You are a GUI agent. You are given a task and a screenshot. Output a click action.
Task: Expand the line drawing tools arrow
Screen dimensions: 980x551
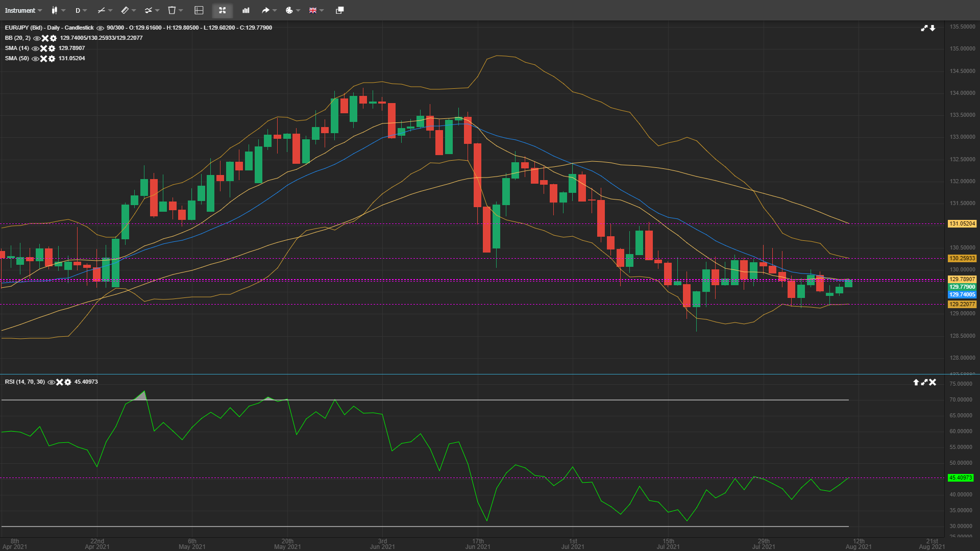tap(110, 10)
